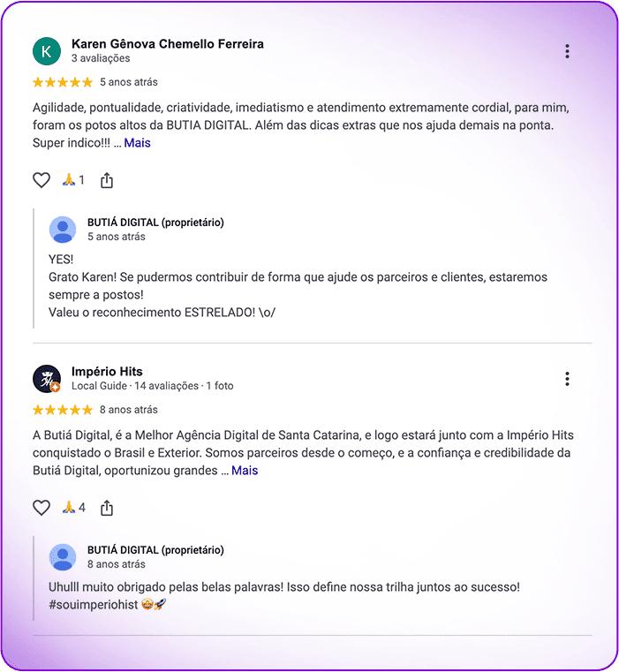This screenshot has width=619, height=672.
Task: Click the praying hands reaction showing 1
Action: point(73,180)
